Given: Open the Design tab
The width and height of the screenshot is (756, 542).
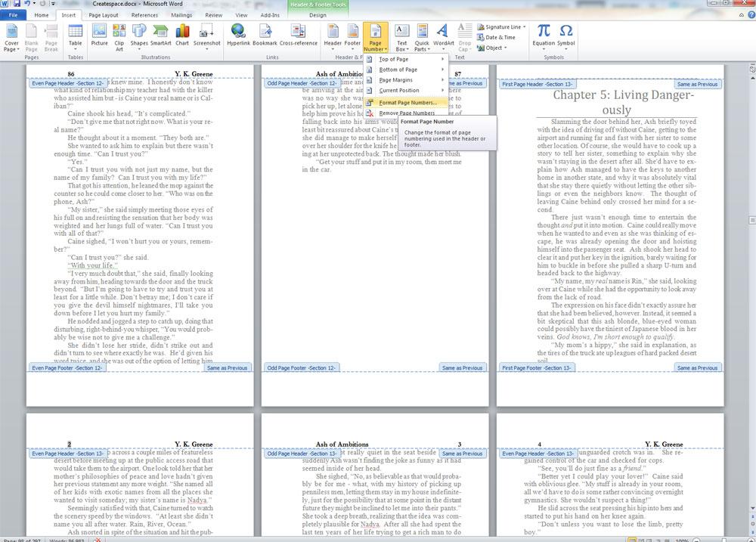Looking at the screenshot, I should 318,15.
